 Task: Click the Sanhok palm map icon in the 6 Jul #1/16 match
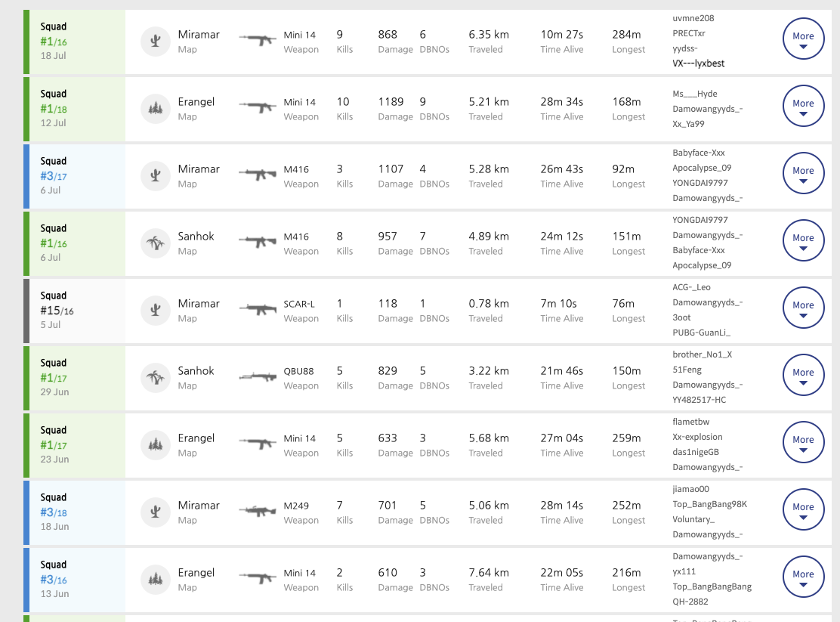click(156, 243)
